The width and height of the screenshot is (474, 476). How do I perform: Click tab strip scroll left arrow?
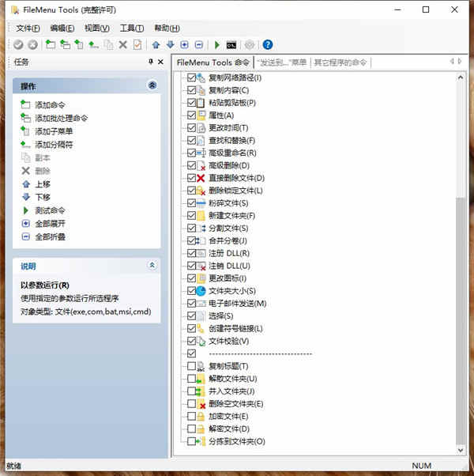click(452, 62)
